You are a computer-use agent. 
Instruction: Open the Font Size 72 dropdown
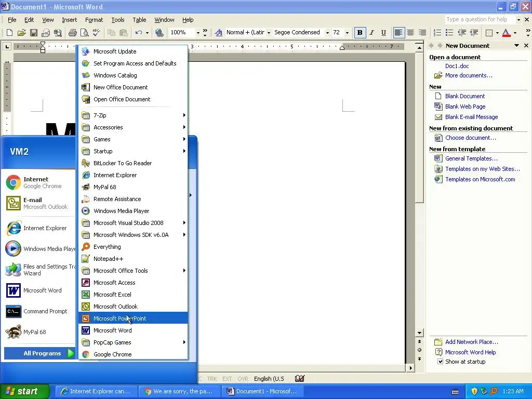click(x=347, y=33)
